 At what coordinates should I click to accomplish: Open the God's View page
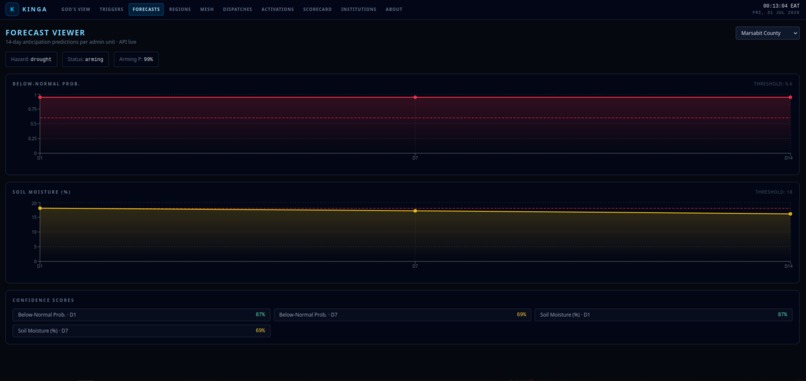(76, 9)
